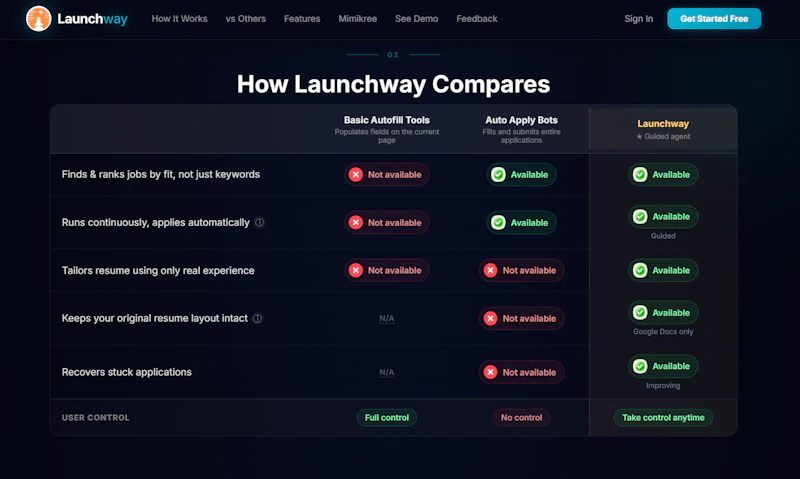
Task: Click 'Finds & ranks jobs by fit' row label
Action: tap(161, 174)
